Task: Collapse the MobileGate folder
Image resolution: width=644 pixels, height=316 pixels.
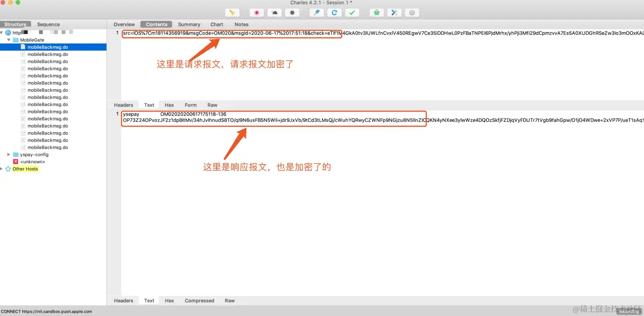Action: [x=9, y=40]
